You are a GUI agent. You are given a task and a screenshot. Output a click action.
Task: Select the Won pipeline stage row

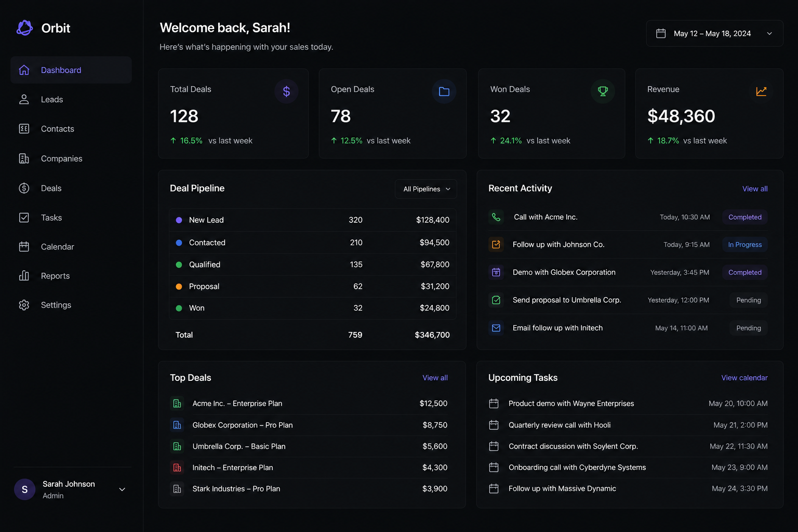click(312, 308)
